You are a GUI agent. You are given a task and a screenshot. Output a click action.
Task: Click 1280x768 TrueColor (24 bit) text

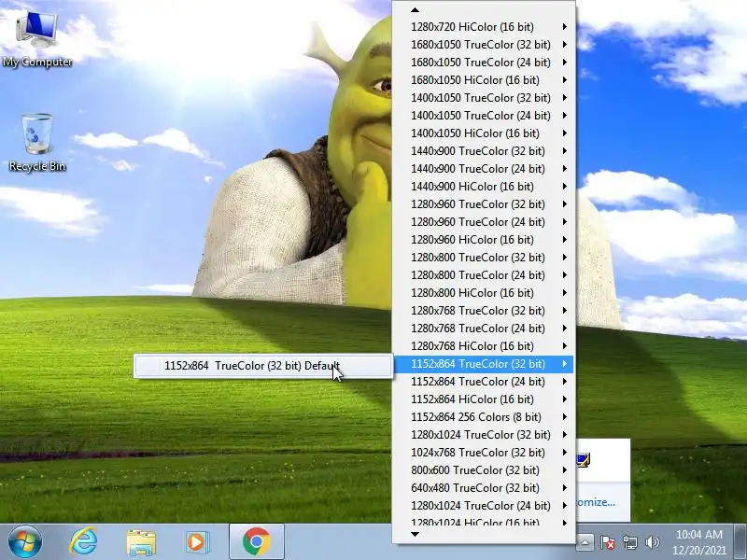[x=478, y=329]
